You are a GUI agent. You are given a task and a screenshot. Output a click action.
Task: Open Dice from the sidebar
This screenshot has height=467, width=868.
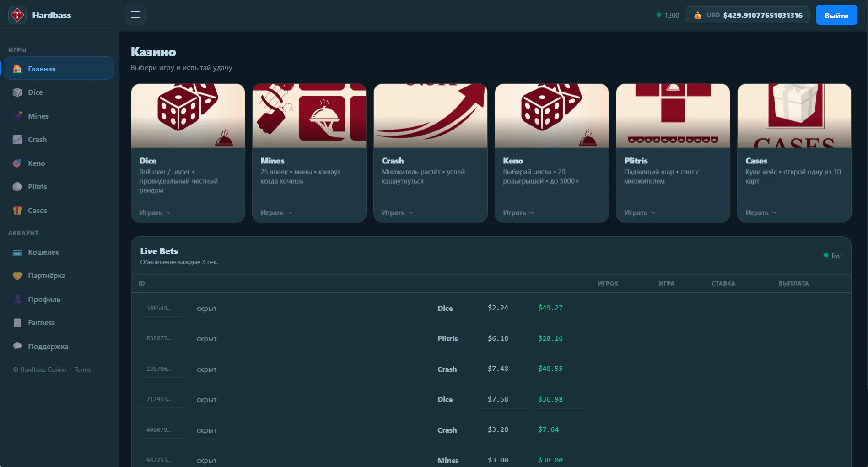coord(59,92)
